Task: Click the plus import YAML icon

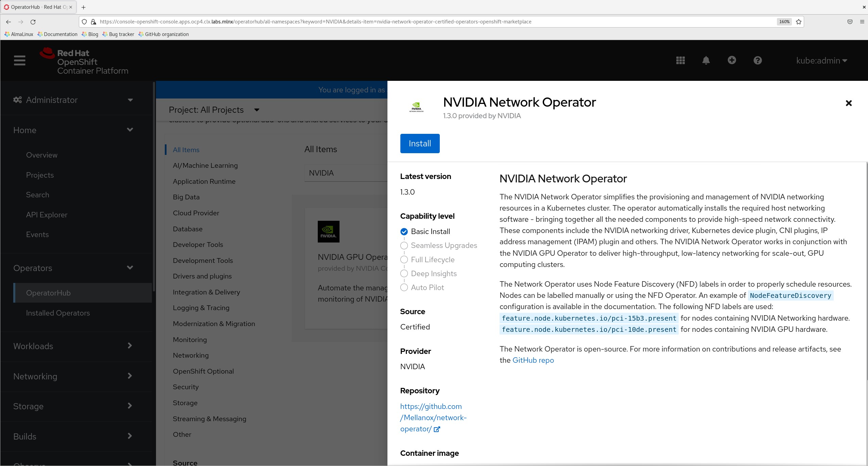Action: (x=732, y=60)
